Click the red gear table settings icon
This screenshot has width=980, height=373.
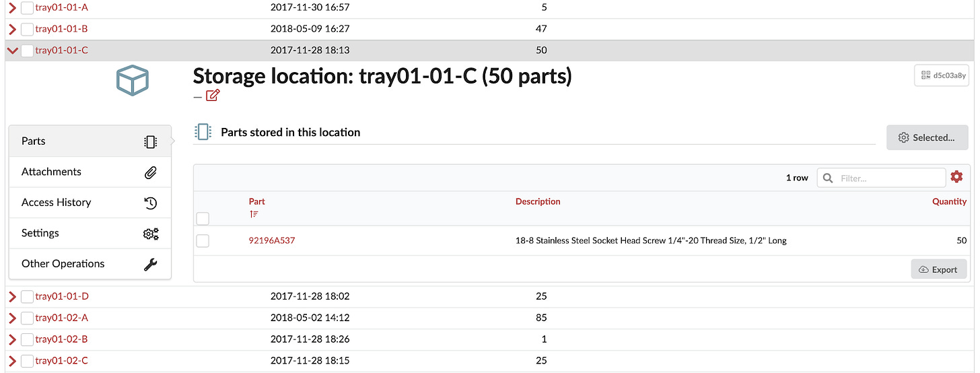click(956, 177)
